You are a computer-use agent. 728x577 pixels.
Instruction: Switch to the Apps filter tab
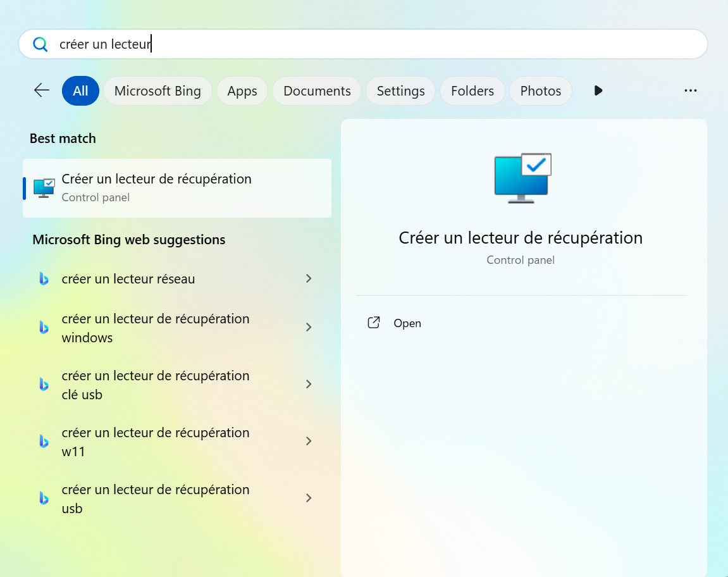tap(242, 90)
